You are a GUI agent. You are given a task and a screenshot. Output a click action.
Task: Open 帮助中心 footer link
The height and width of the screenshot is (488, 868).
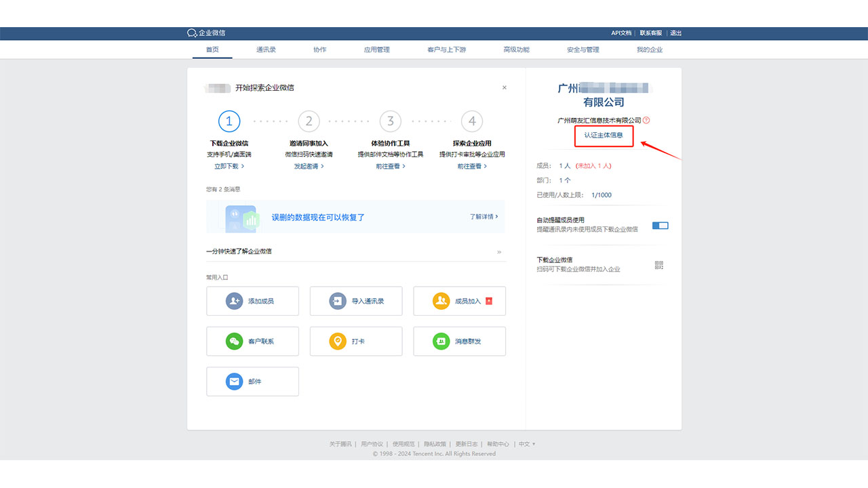[x=498, y=444]
